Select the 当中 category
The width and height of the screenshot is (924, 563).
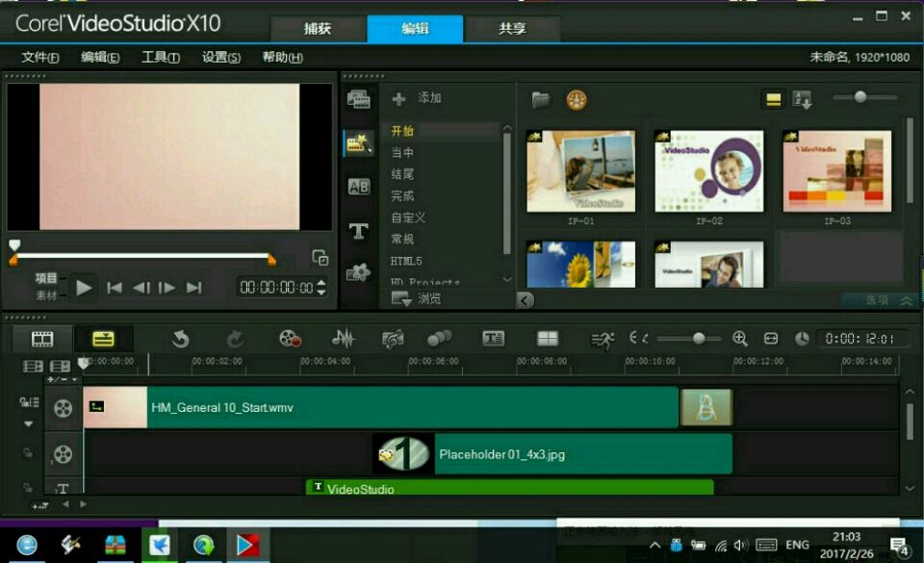click(x=402, y=152)
